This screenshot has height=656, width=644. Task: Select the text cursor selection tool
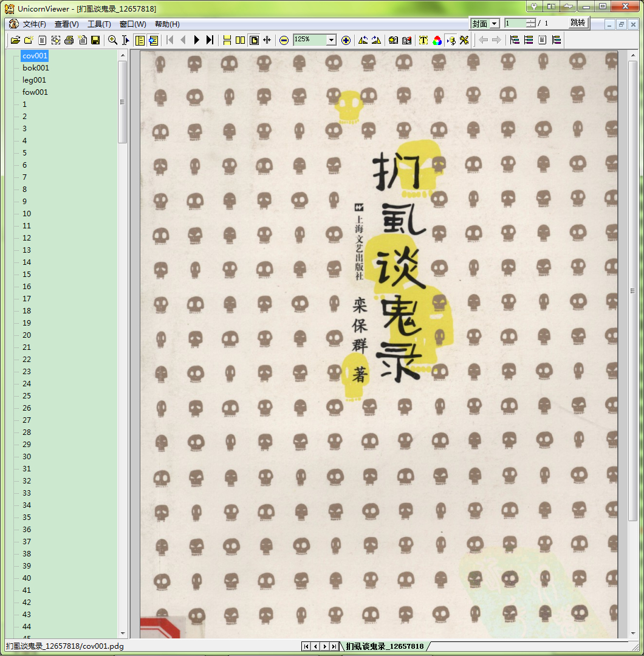126,40
